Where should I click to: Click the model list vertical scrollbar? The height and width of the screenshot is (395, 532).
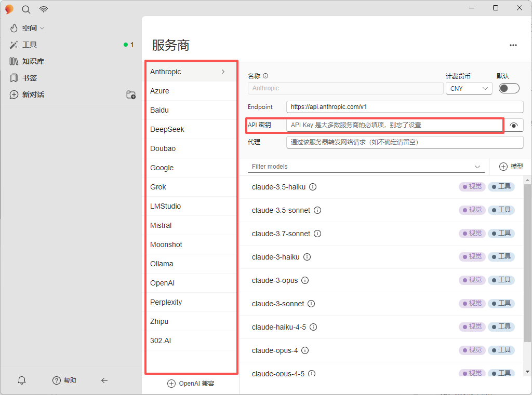[527, 263]
